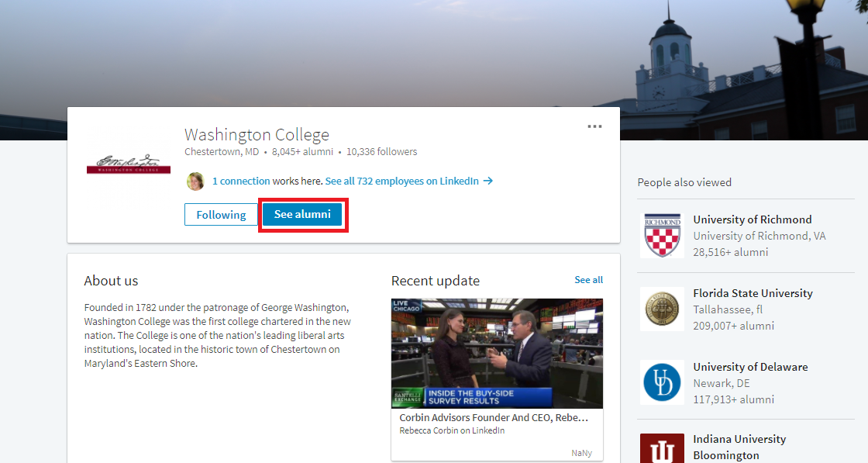
Task: Select Florida State University name
Action: (753, 293)
